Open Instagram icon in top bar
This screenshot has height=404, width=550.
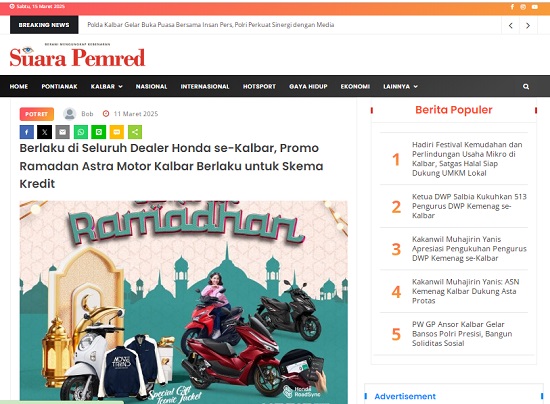523,7
